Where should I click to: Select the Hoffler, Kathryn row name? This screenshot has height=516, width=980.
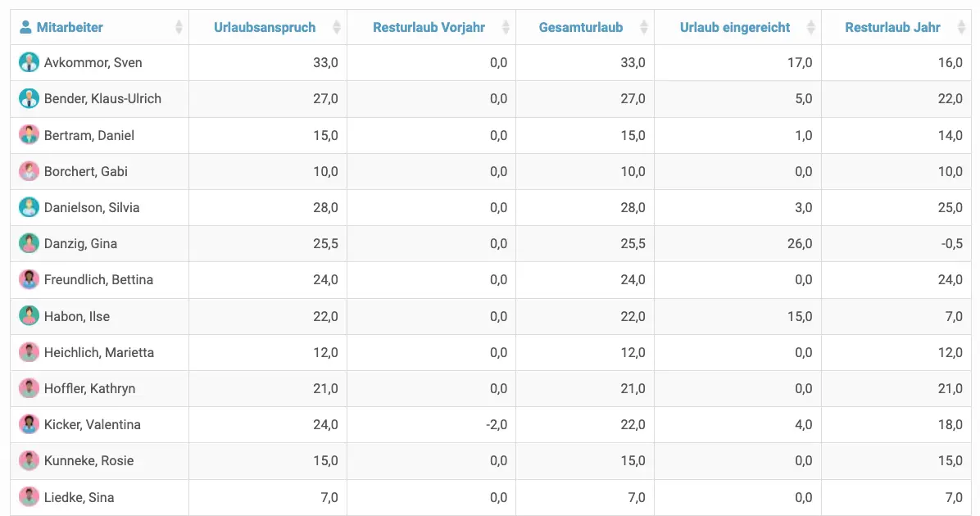90,388
